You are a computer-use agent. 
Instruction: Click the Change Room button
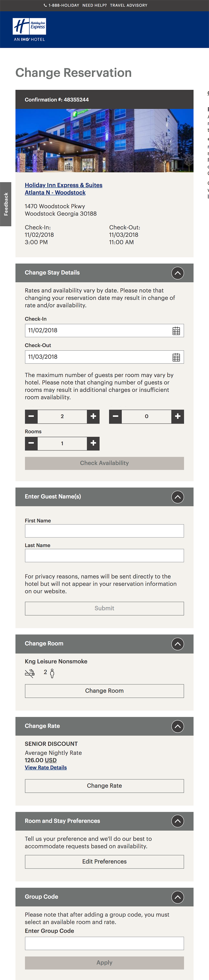pos(104,691)
